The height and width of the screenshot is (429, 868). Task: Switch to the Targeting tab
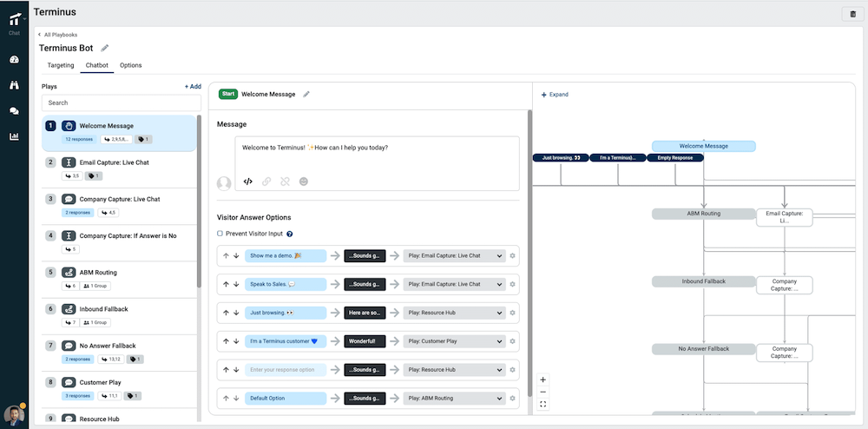(61, 65)
